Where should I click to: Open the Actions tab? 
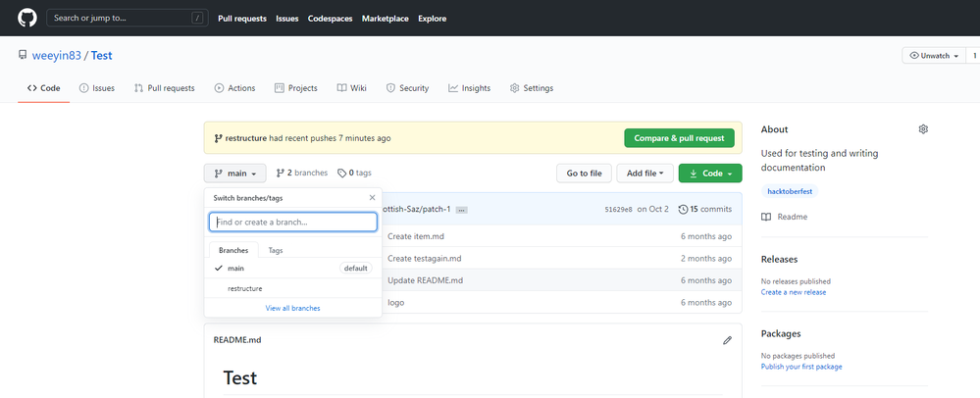coord(235,88)
